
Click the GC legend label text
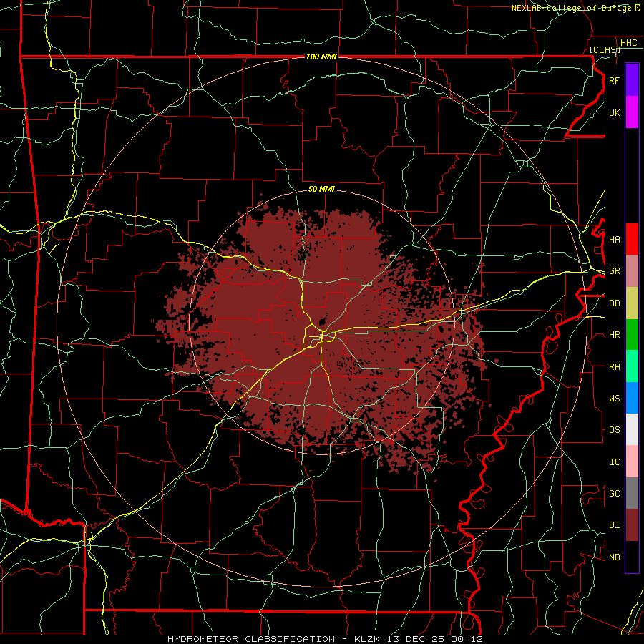[614, 494]
